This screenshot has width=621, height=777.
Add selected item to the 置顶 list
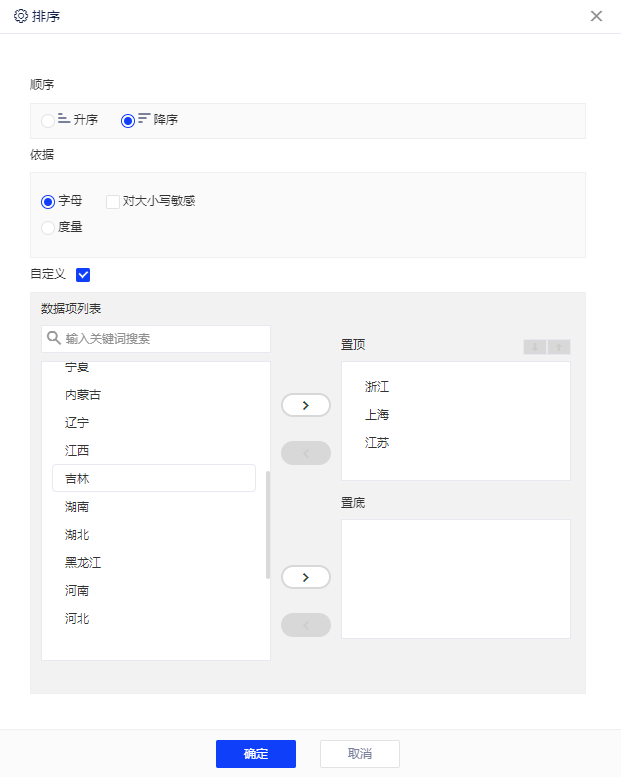[306, 405]
